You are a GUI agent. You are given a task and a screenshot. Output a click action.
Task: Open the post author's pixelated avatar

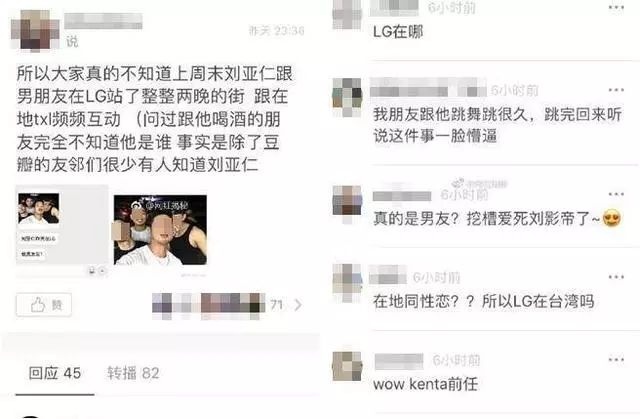35,31
